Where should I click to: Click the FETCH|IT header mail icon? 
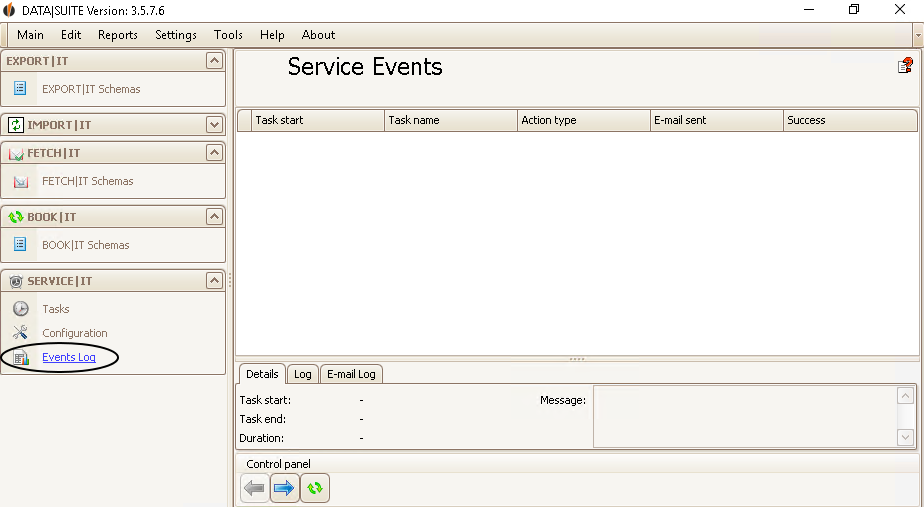click(16, 153)
